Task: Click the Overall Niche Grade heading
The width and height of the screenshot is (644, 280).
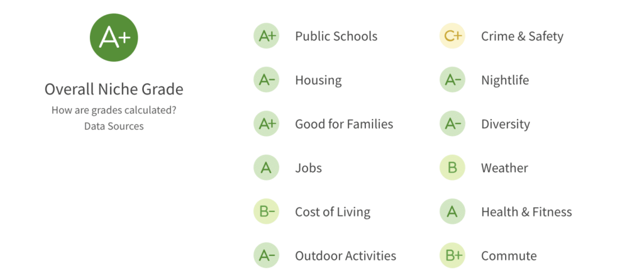Action: point(114,89)
